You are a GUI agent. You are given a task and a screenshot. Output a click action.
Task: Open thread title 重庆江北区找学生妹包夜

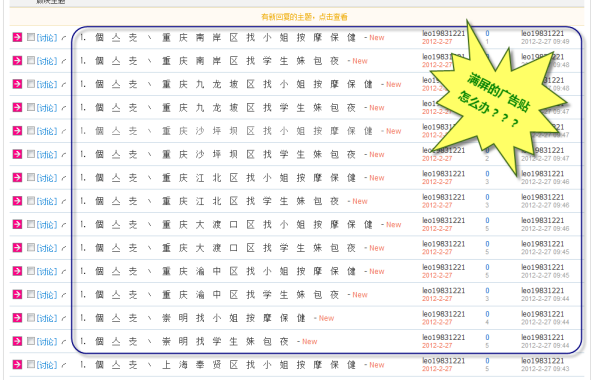pyautogui.click(x=209, y=201)
